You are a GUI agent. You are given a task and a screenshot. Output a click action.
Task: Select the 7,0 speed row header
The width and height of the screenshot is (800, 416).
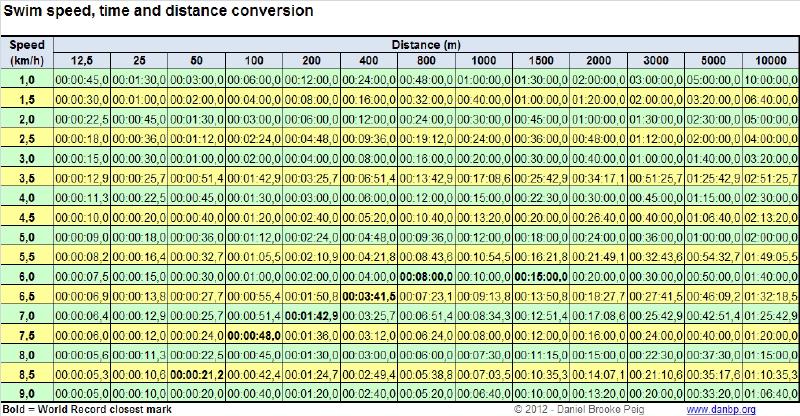[27, 315]
